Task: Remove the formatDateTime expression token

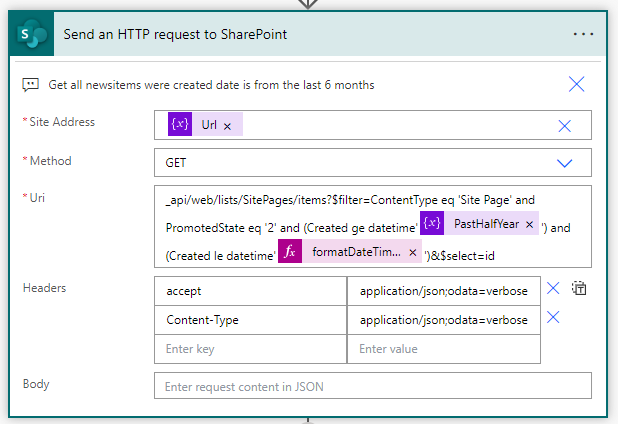Action: point(413,252)
